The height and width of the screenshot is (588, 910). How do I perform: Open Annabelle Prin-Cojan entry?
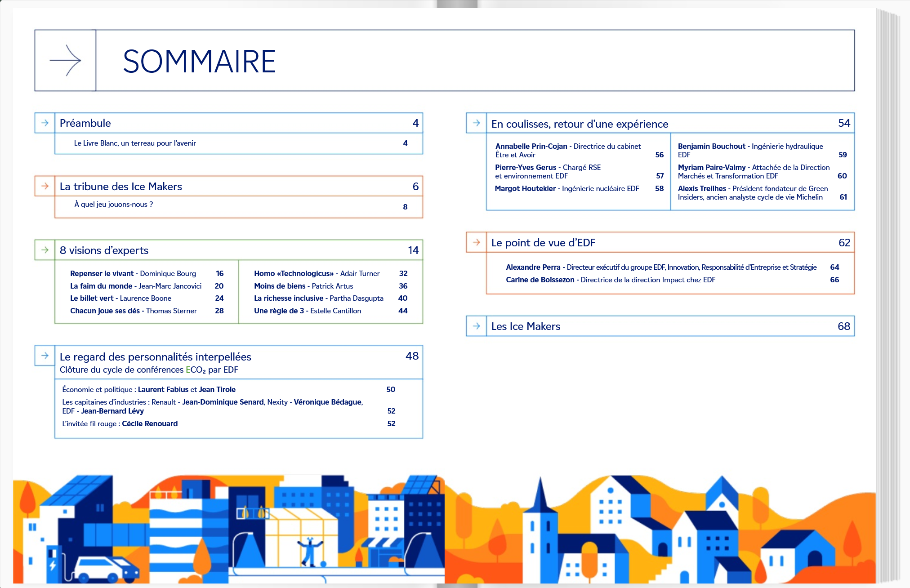coord(568,150)
